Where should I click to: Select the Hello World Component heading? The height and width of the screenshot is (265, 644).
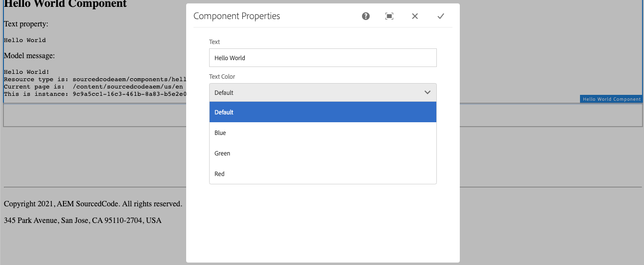[65, 4]
